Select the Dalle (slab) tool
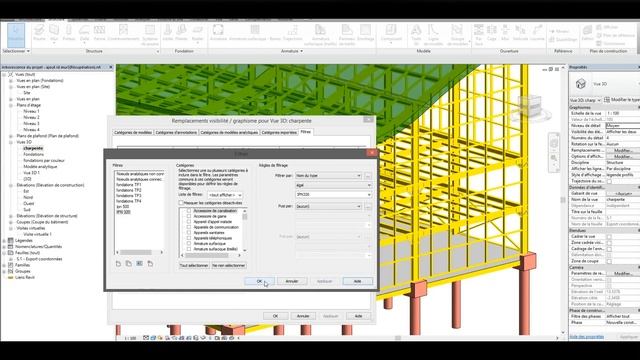The image size is (640, 360). click(x=84, y=33)
